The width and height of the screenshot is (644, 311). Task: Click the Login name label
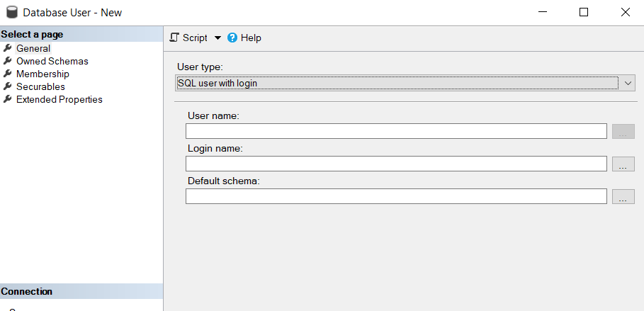(x=215, y=148)
